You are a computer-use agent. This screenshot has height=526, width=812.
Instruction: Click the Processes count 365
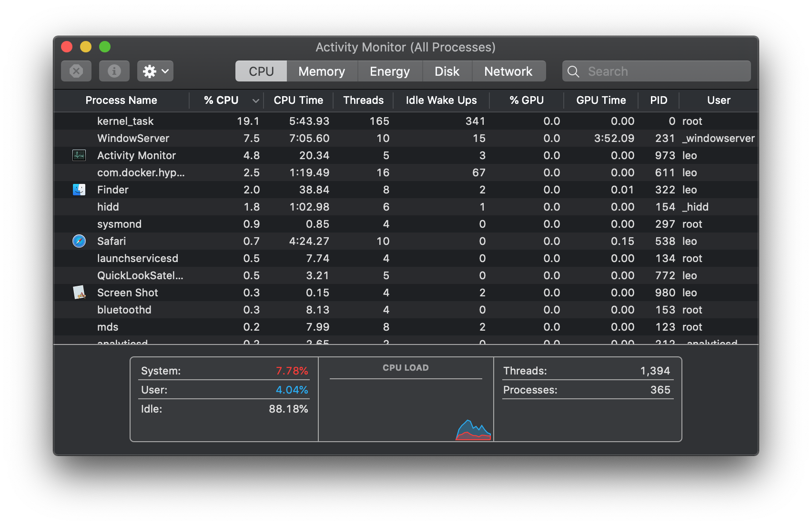(x=660, y=390)
